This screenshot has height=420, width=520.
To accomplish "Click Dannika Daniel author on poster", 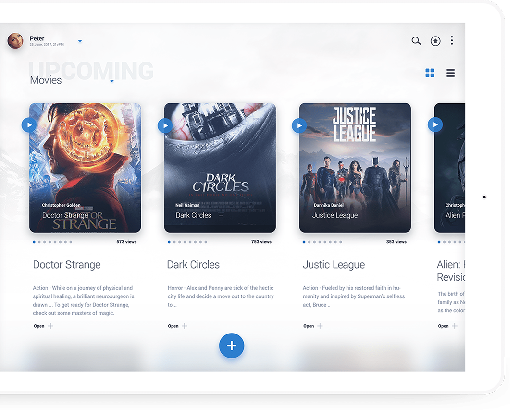I will click(x=329, y=205).
